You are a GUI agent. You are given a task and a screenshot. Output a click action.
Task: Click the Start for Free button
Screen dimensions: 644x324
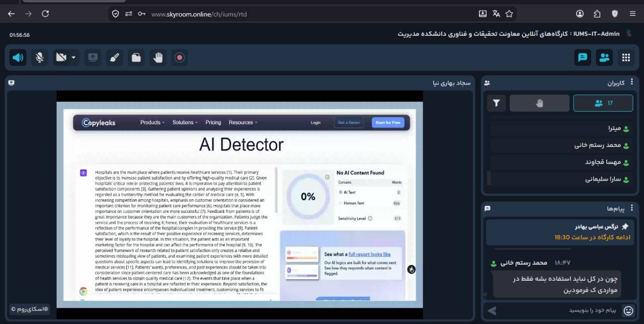coord(388,122)
